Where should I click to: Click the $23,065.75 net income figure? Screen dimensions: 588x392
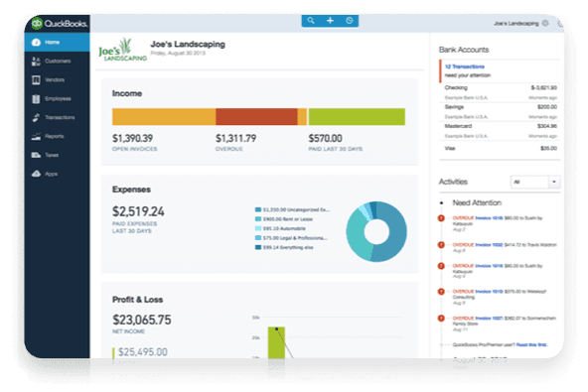pos(142,320)
